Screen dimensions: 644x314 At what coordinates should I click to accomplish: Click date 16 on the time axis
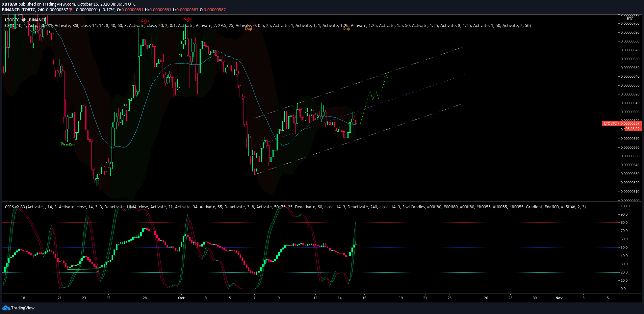point(364,298)
